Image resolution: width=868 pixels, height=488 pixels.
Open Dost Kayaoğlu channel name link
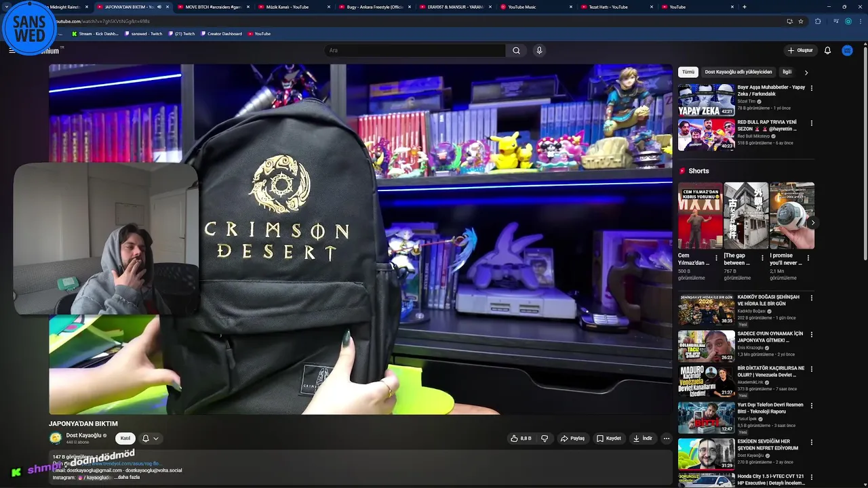tap(83, 435)
